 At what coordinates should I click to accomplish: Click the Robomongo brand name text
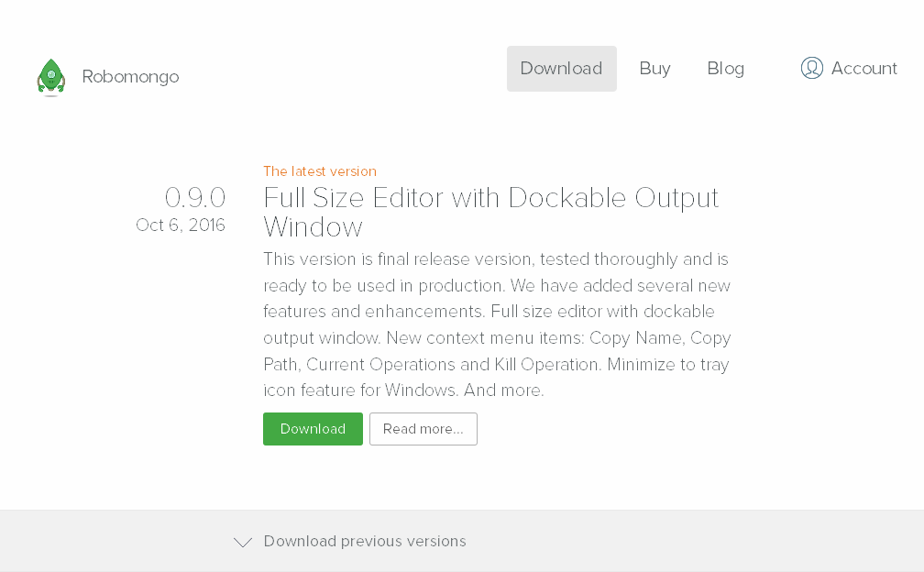[130, 77]
